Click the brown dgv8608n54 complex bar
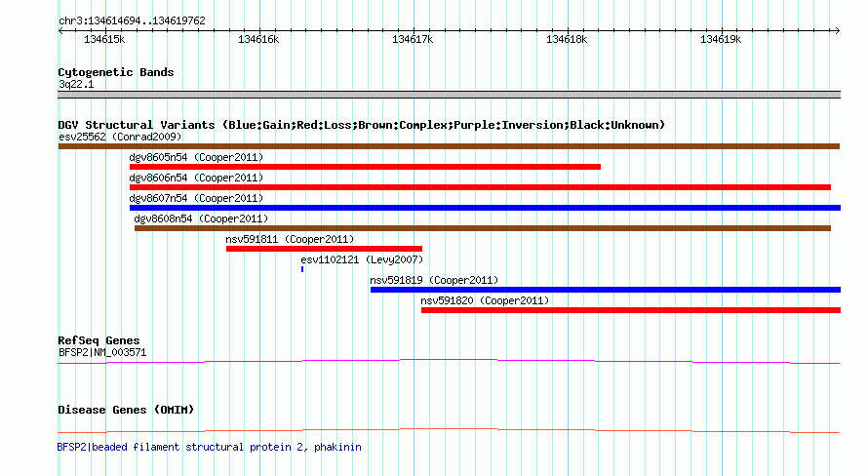The image size is (868, 476). (x=483, y=228)
